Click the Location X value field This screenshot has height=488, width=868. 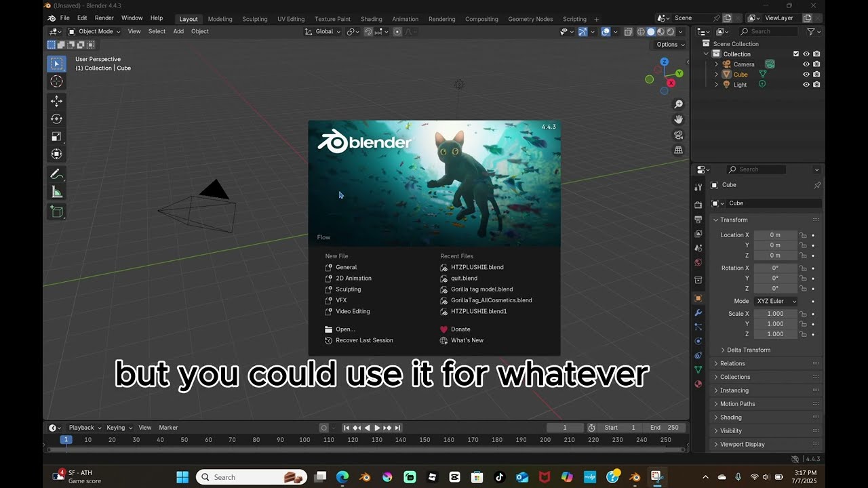775,235
